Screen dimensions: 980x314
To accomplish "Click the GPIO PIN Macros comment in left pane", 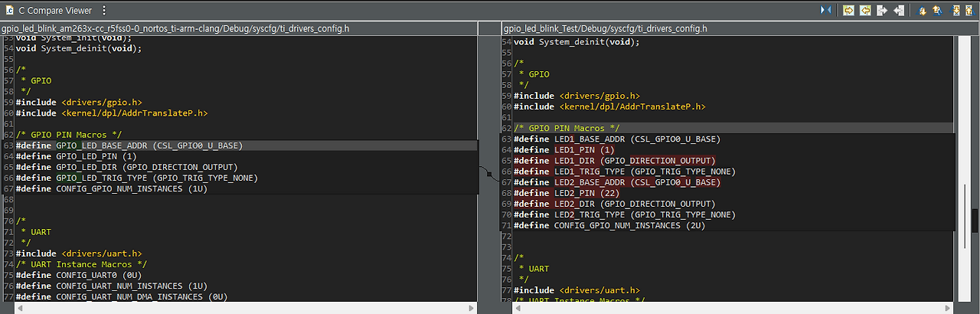I will pos(68,135).
